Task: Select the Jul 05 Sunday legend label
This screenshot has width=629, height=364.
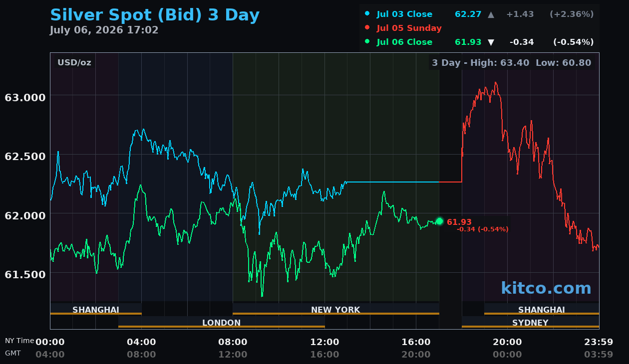Action: pyautogui.click(x=409, y=28)
